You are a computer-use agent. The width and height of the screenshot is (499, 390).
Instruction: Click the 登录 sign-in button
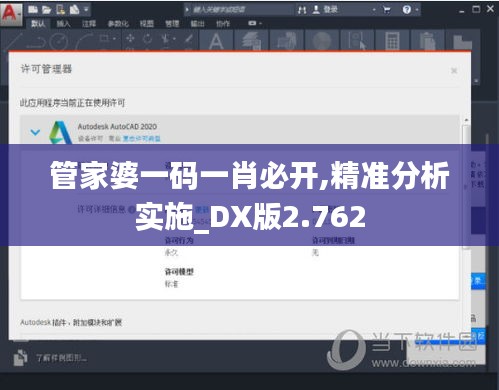(330, 10)
